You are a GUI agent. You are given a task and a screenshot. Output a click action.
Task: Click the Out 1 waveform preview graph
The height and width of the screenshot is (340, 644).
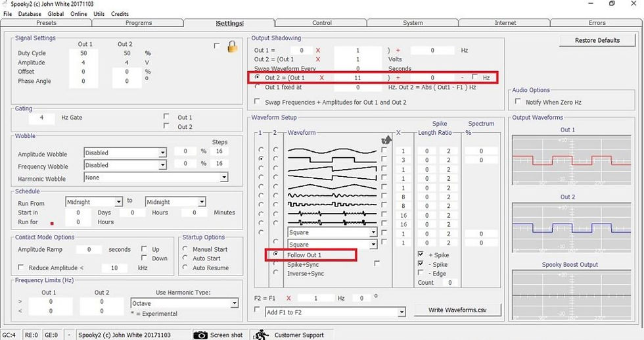571,160
